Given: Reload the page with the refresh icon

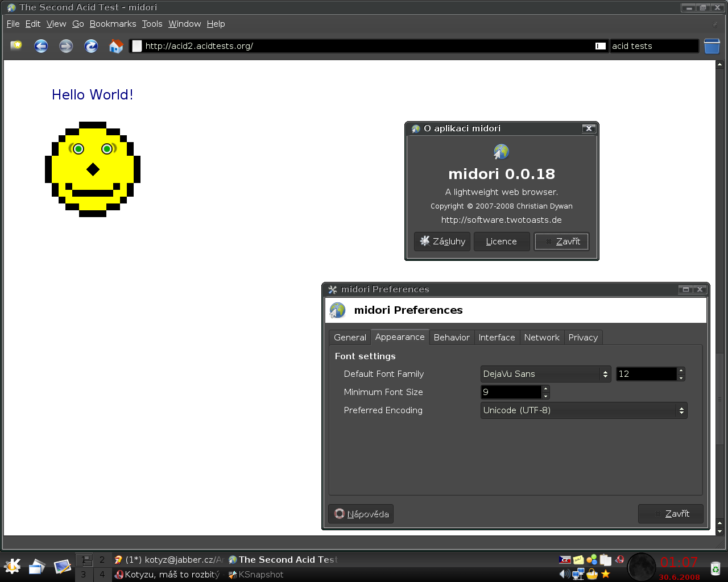Looking at the screenshot, I should [x=91, y=46].
